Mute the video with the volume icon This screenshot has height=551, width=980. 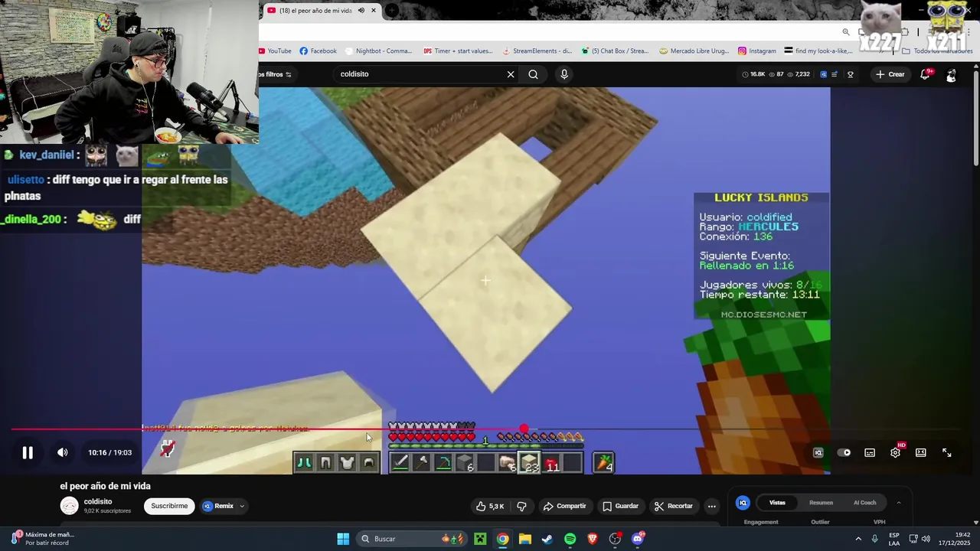tap(63, 452)
